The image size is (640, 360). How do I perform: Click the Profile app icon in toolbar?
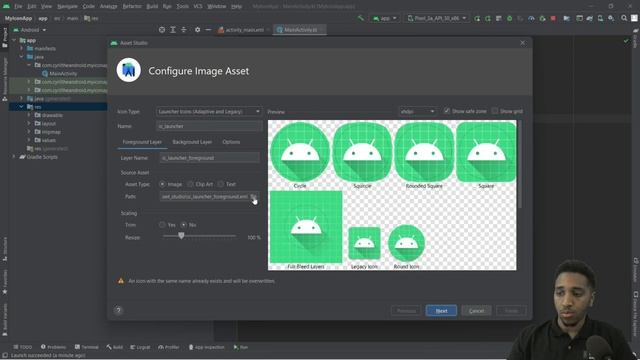coord(531,18)
